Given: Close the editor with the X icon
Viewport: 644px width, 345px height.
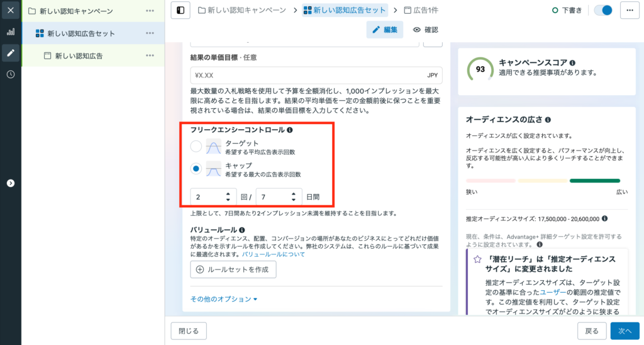Looking at the screenshot, I should 11,10.
